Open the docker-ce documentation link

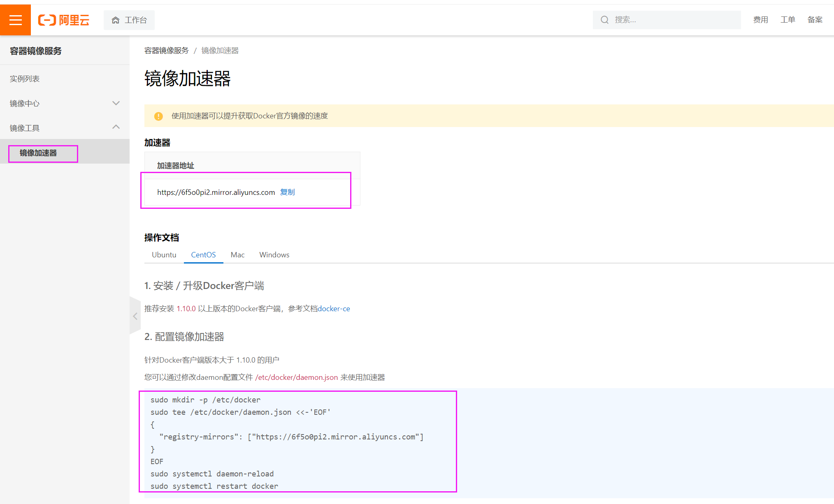[x=334, y=309]
